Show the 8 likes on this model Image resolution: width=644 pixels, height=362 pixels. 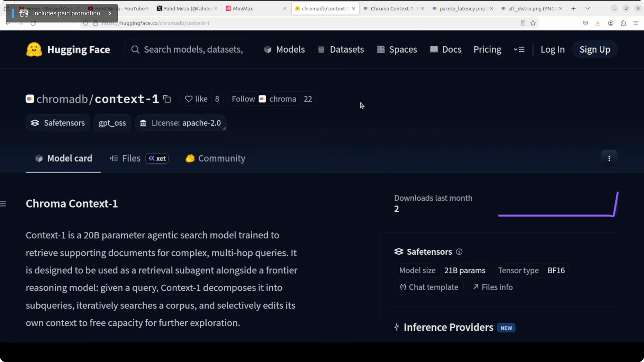tap(217, 99)
